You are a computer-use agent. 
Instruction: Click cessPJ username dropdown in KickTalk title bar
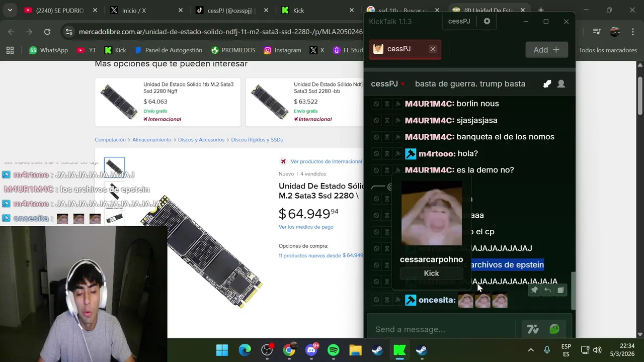point(459,21)
